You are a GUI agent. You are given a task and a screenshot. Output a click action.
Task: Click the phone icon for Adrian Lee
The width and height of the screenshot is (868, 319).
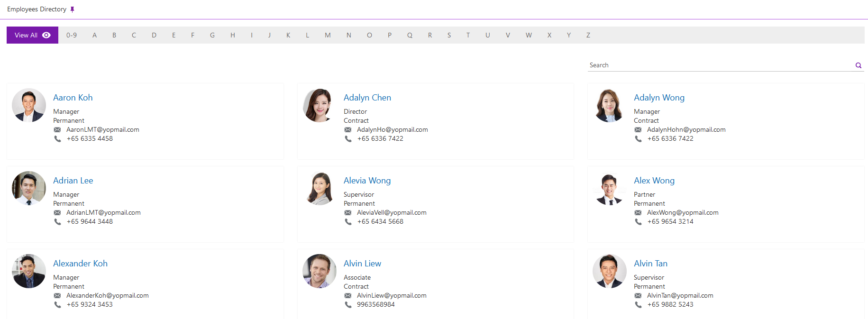[x=57, y=222]
